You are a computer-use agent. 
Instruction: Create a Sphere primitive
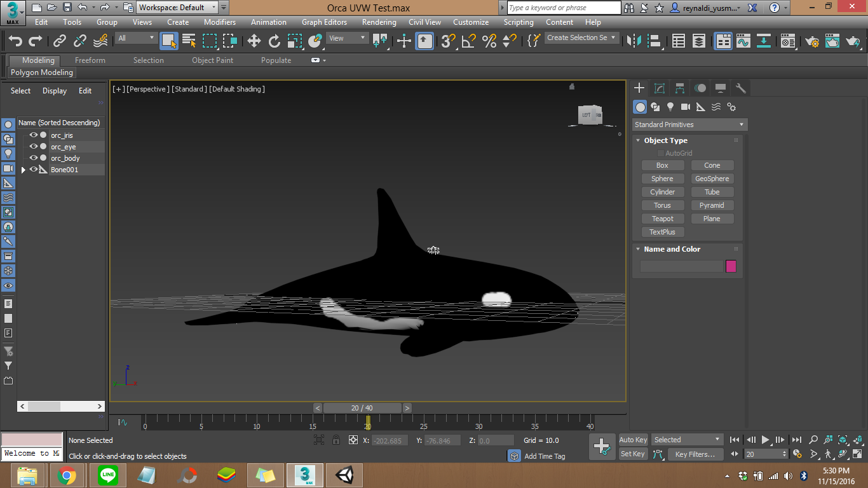663,179
